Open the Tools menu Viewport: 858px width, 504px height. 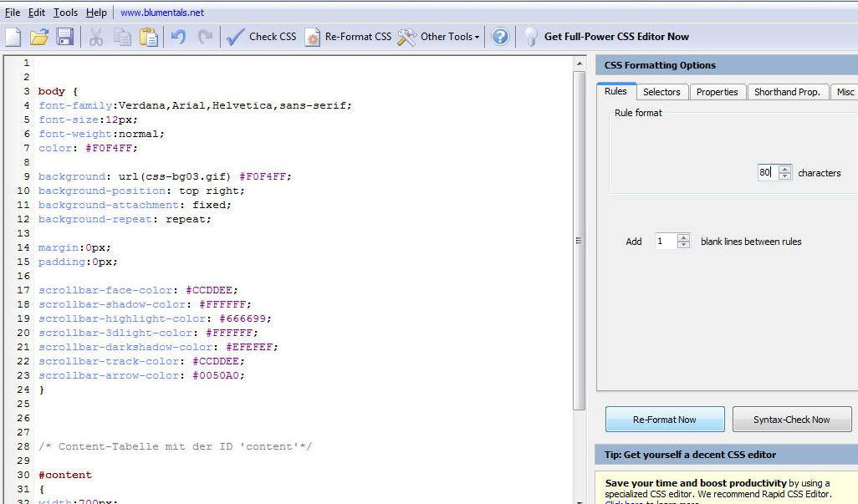(65, 13)
